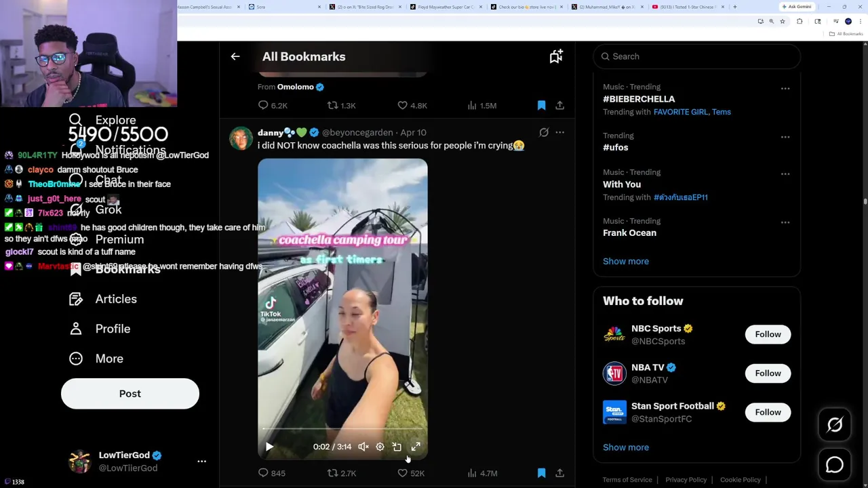The width and height of the screenshot is (868, 488).
Task: Switch to Floyd Mayweather Super Car tab
Action: (446, 7)
